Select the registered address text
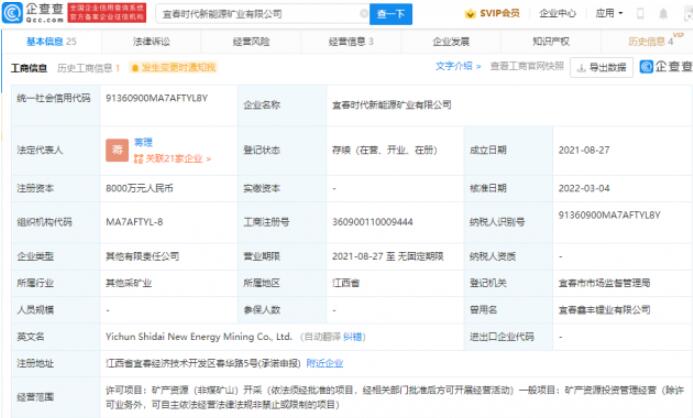 (203, 363)
